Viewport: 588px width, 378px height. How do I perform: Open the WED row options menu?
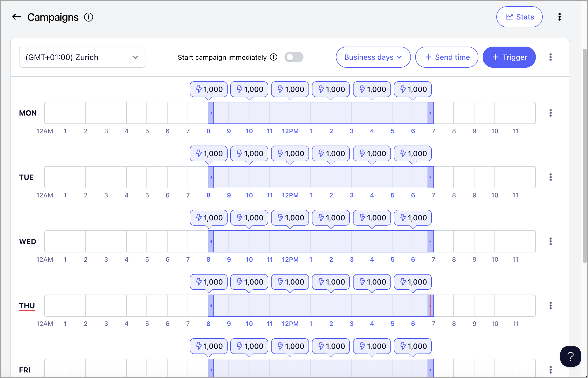(551, 241)
